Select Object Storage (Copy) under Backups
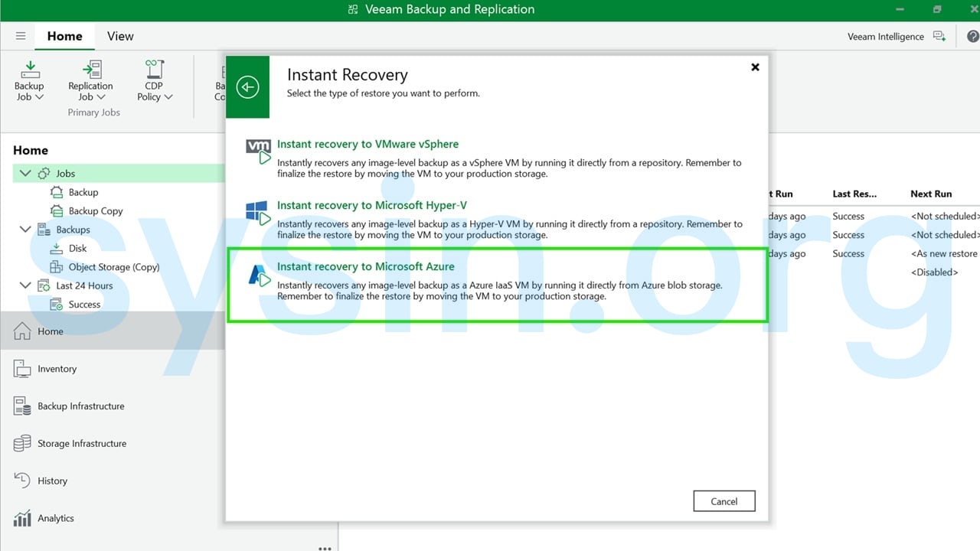The image size is (980, 551). [x=113, y=266]
